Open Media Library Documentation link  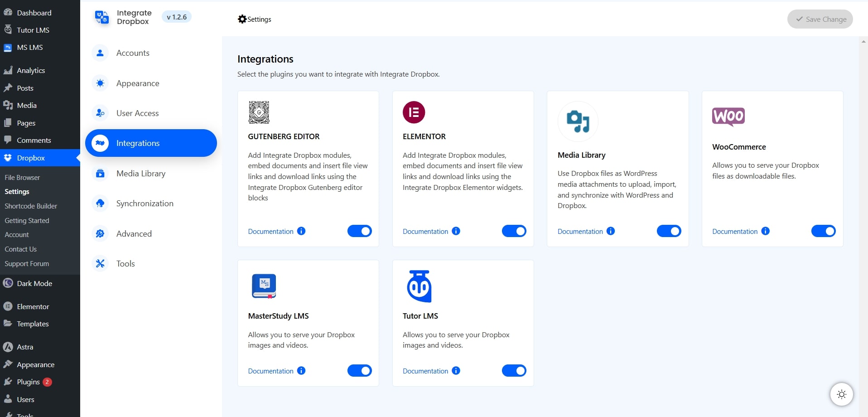click(x=580, y=231)
